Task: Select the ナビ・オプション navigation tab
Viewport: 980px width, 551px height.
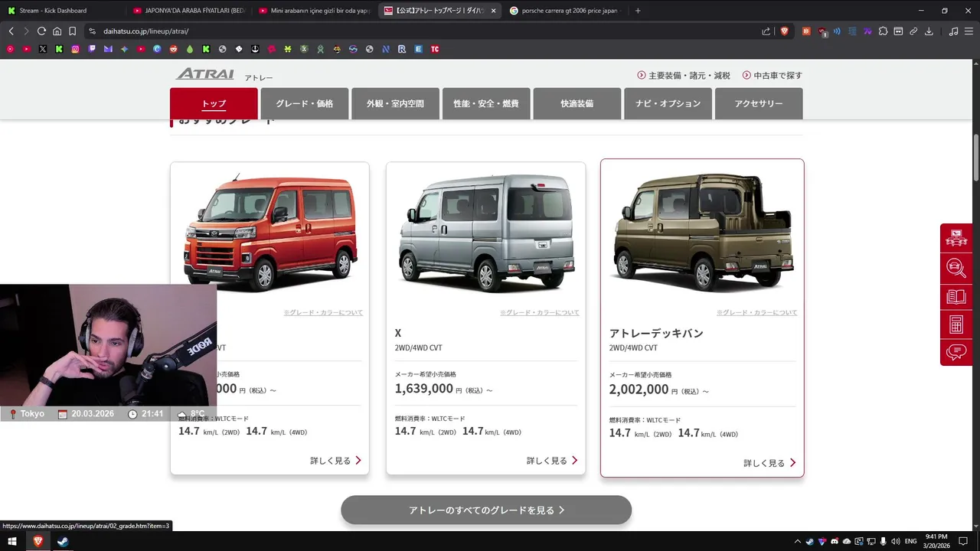Action: click(668, 103)
